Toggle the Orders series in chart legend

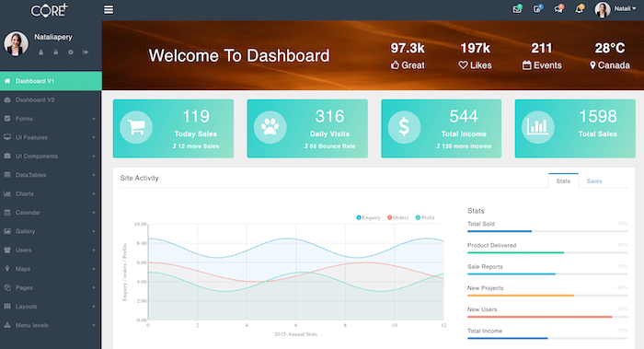click(397, 217)
